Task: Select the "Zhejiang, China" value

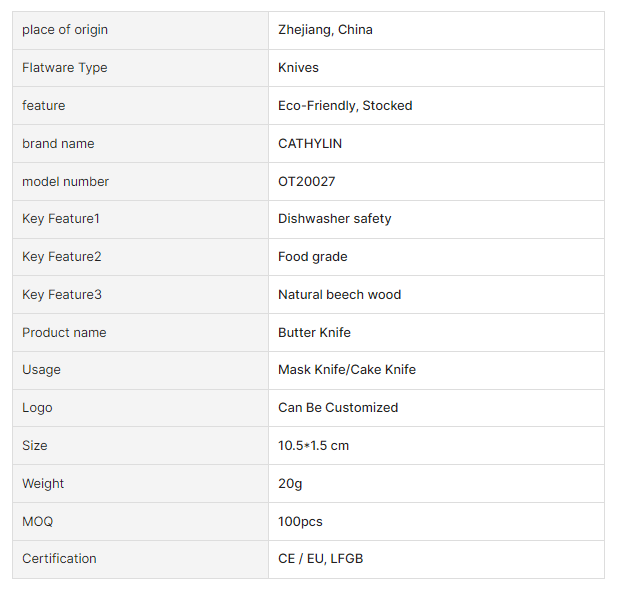Action: (325, 30)
